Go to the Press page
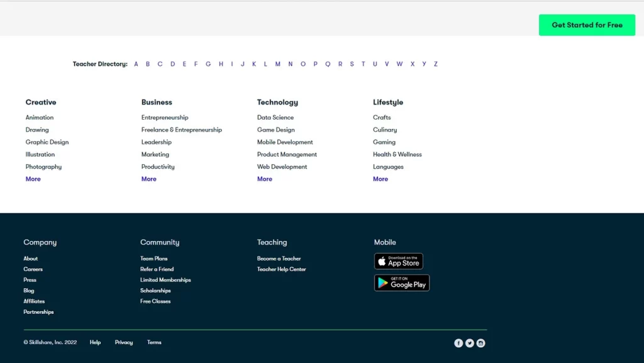The height and width of the screenshot is (363, 644). point(30,280)
